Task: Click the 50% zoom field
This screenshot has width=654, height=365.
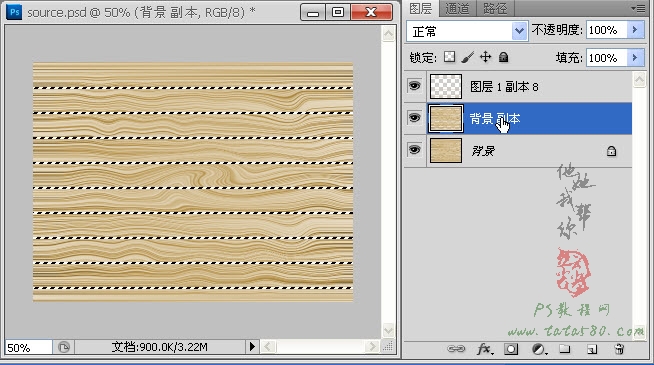Action: point(28,347)
